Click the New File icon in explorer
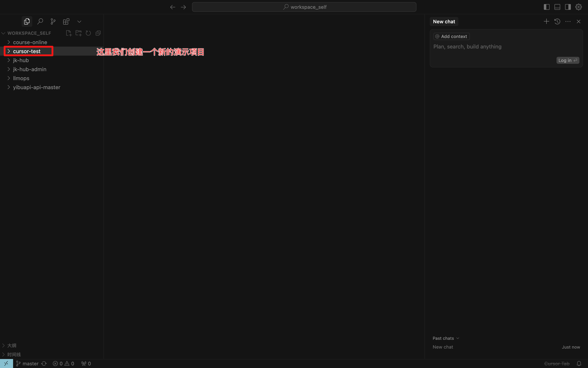Image resolution: width=588 pixels, height=368 pixels. [69, 33]
